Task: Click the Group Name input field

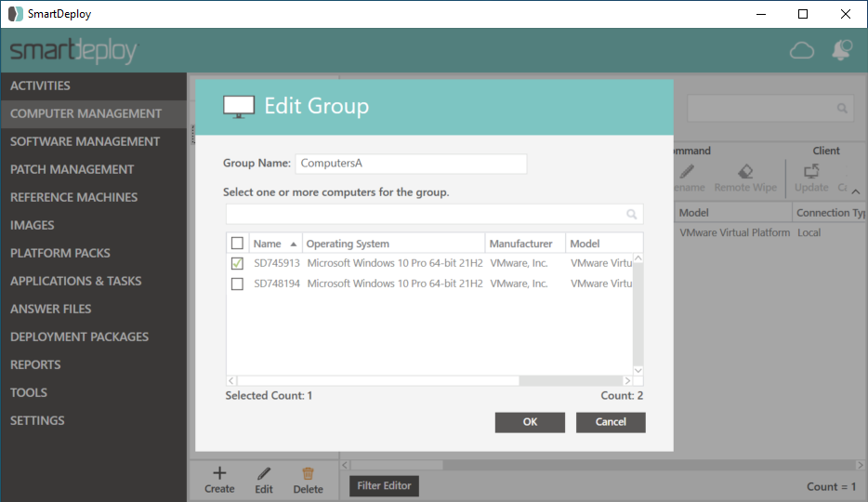Action: (x=411, y=164)
